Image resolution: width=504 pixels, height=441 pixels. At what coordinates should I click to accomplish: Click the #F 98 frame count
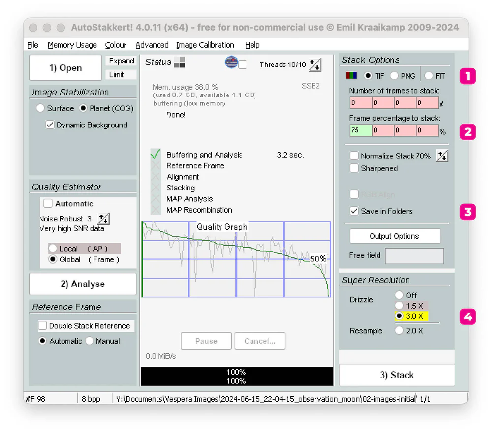pos(35,399)
